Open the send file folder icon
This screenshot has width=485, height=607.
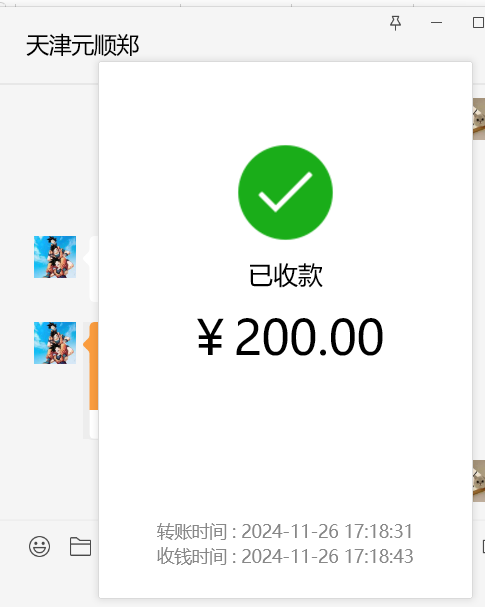[81, 547]
